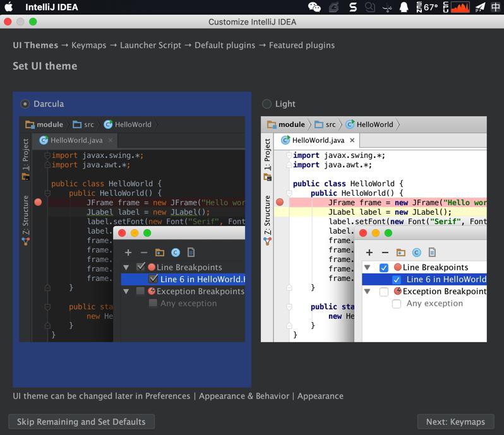Click the Darcula preview's group by class icon
The height and width of the screenshot is (435, 504).
click(176, 253)
